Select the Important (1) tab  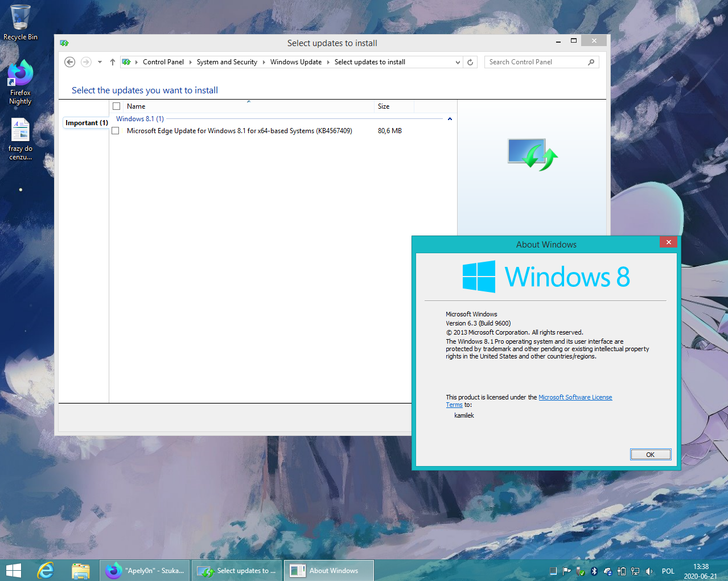[87, 123]
